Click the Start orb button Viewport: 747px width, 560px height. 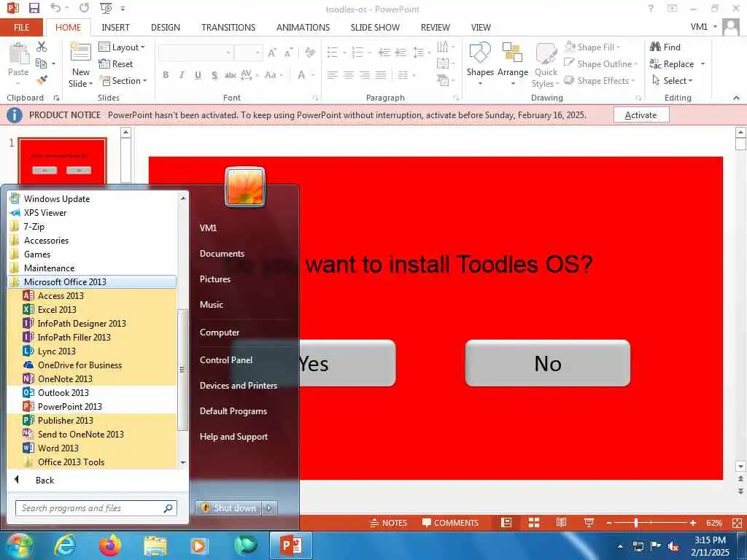(20, 545)
